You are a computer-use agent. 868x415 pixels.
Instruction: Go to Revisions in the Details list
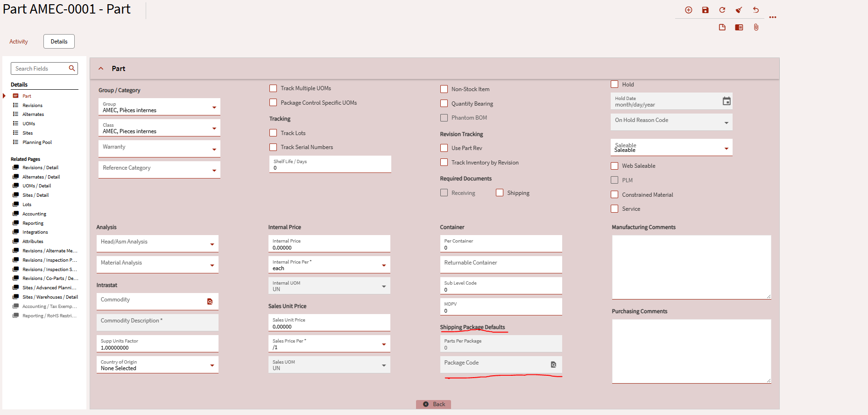coord(32,105)
